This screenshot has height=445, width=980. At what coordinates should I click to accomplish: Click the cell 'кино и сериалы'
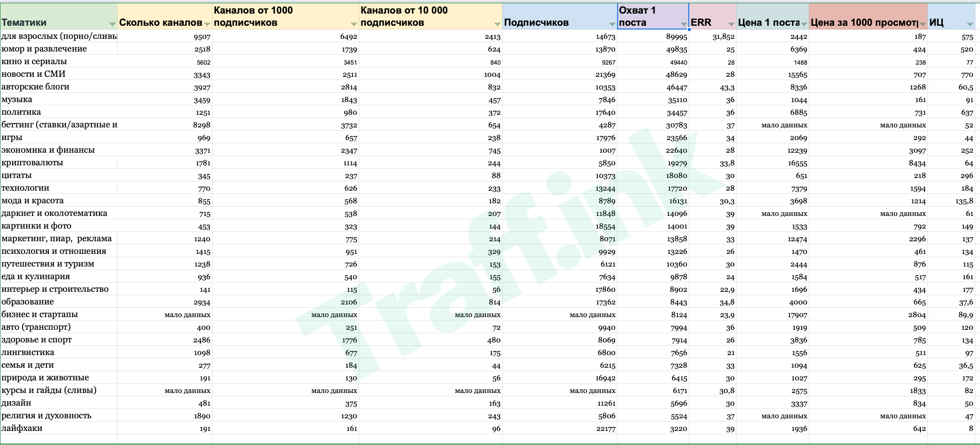(x=59, y=61)
